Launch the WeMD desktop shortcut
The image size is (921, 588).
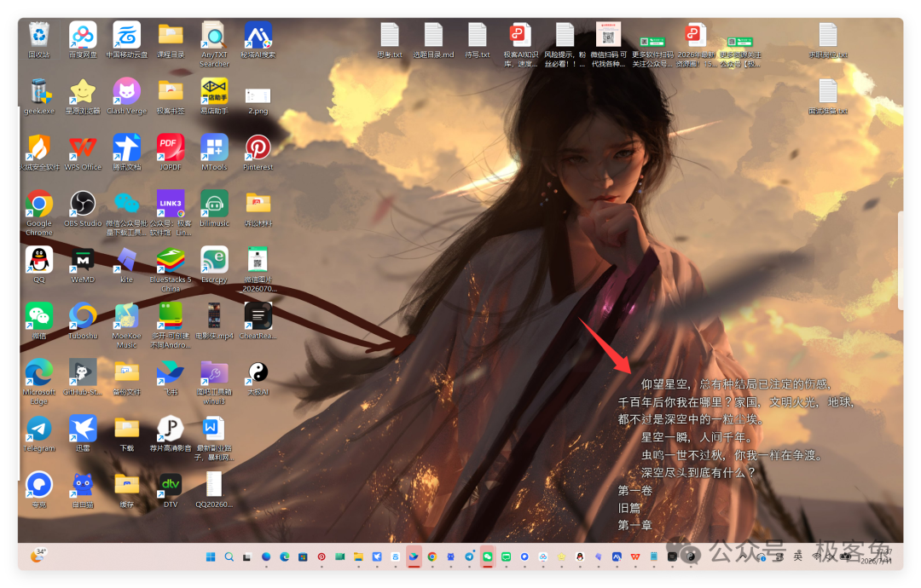point(83,265)
